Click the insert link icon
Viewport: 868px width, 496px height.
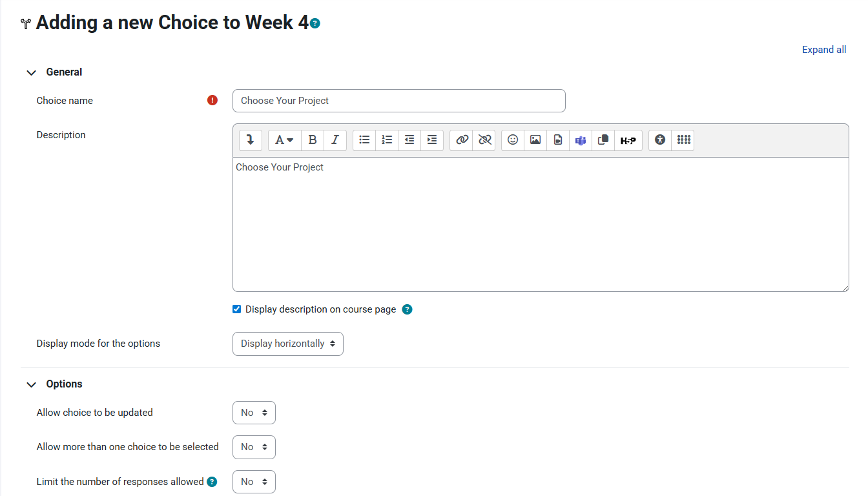[461, 140]
